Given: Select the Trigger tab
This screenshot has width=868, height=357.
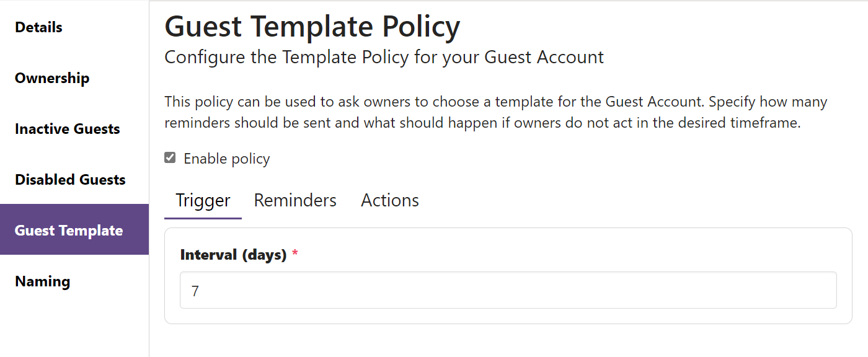Looking at the screenshot, I should click(x=203, y=200).
